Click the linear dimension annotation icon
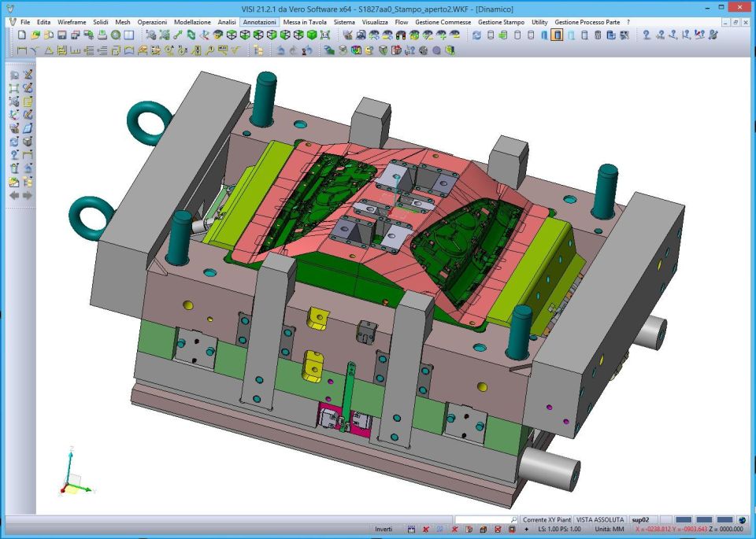This screenshot has width=756, height=539. point(22,50)
